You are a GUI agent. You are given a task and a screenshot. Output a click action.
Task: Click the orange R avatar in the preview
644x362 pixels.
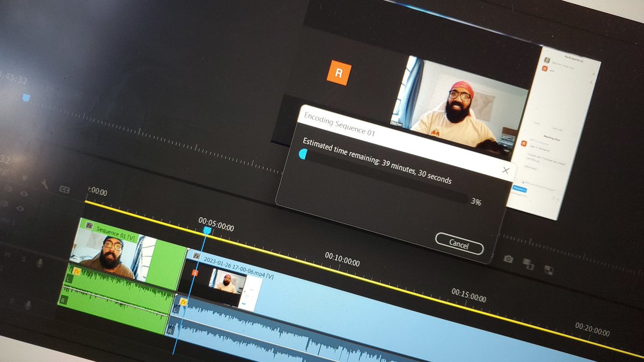pyautogui.click(x=339, y=73)
